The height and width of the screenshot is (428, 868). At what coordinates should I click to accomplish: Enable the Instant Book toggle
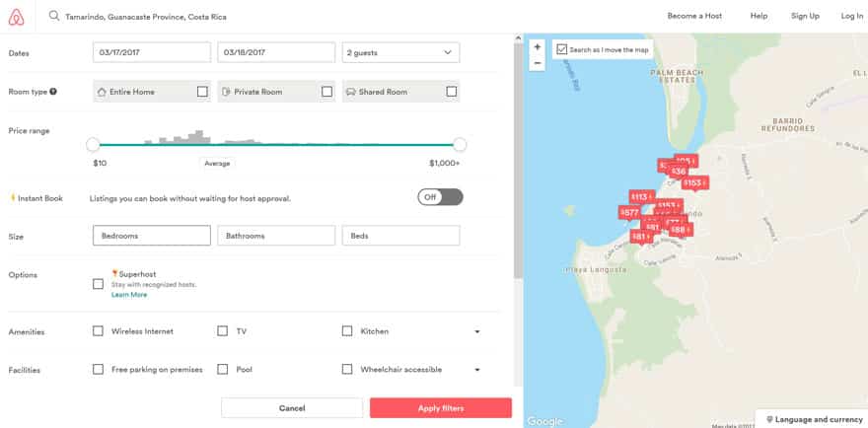tap(440, 197)
